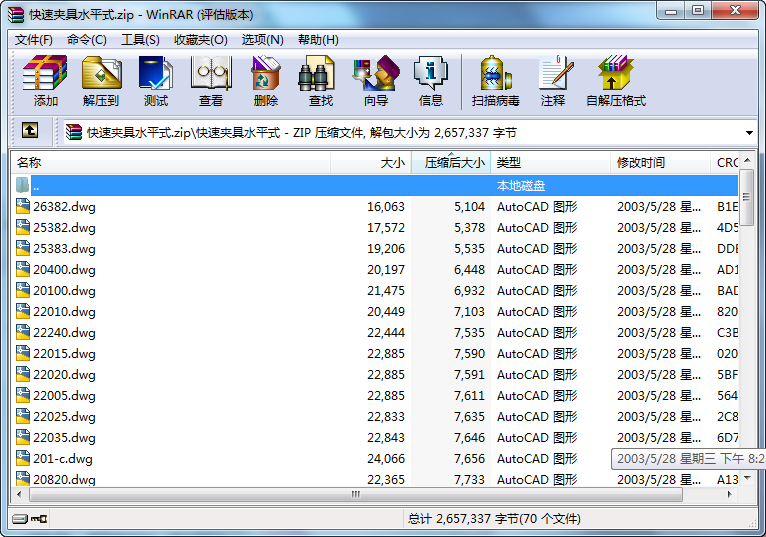Click the 解压到 (Extract To) icon
The image size is (766, 537).
coord(100,81)
